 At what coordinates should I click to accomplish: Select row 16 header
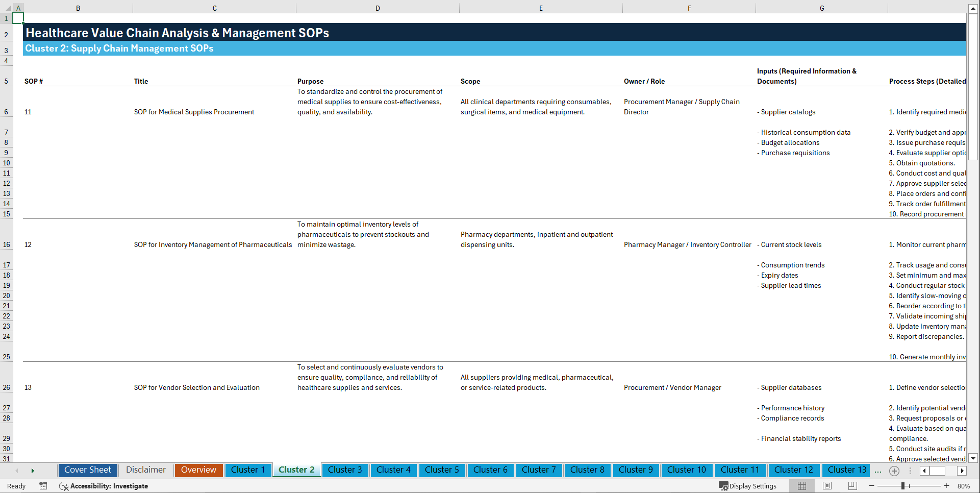(7, 244)
